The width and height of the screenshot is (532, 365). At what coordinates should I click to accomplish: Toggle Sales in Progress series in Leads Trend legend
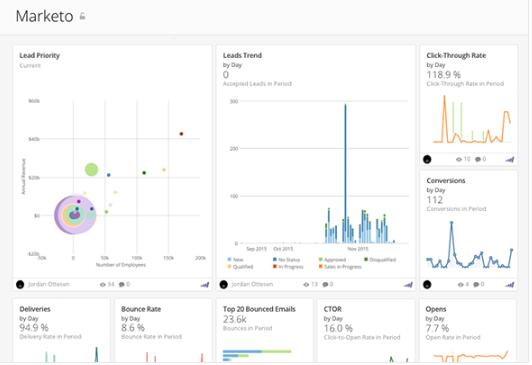tap(340, 267)
